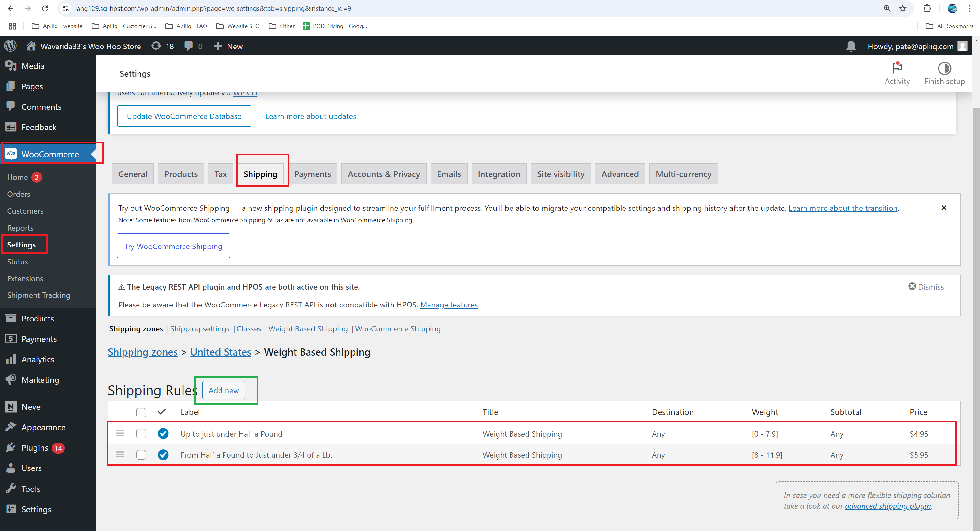Viewport: 980px width, 531px height.
Task: Switch to the Payments settings tab
Action: coord(312,174)
